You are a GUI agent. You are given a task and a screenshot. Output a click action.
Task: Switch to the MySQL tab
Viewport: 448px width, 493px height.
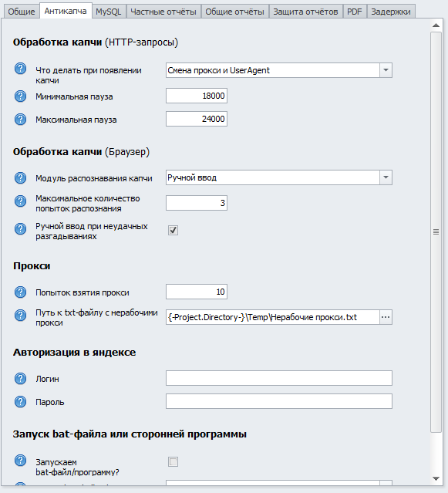(109, 12)
